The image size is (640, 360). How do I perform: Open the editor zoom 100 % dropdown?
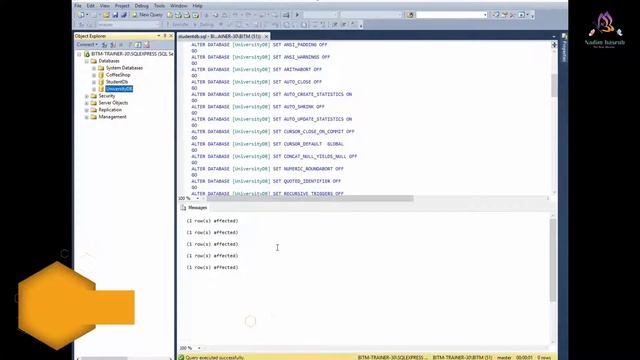(x=198, y=198)
